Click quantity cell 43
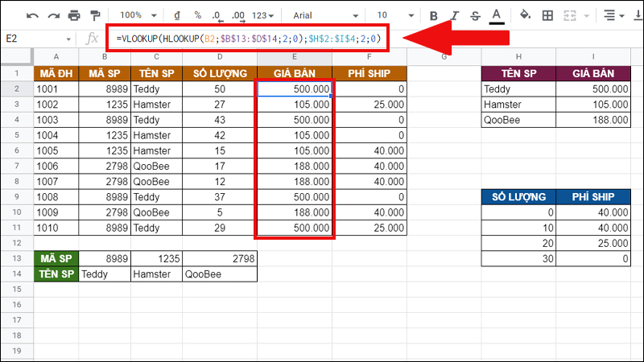The image size is (644, 362). click(220, 120)
